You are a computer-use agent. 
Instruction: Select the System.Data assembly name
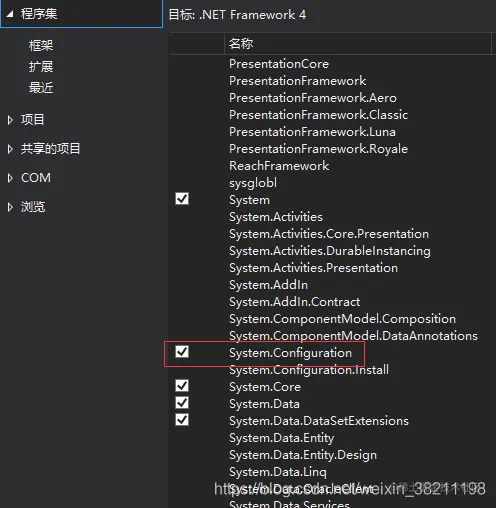[x=264, y=404]
